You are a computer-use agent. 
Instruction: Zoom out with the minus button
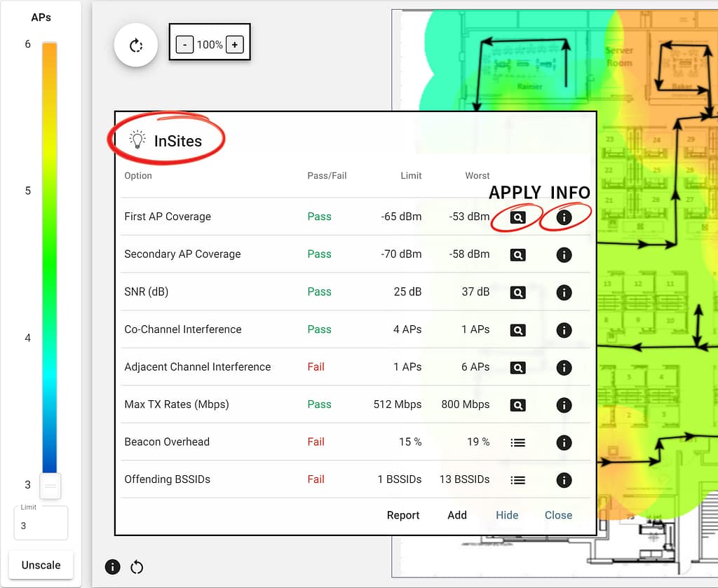coord(184,45)
